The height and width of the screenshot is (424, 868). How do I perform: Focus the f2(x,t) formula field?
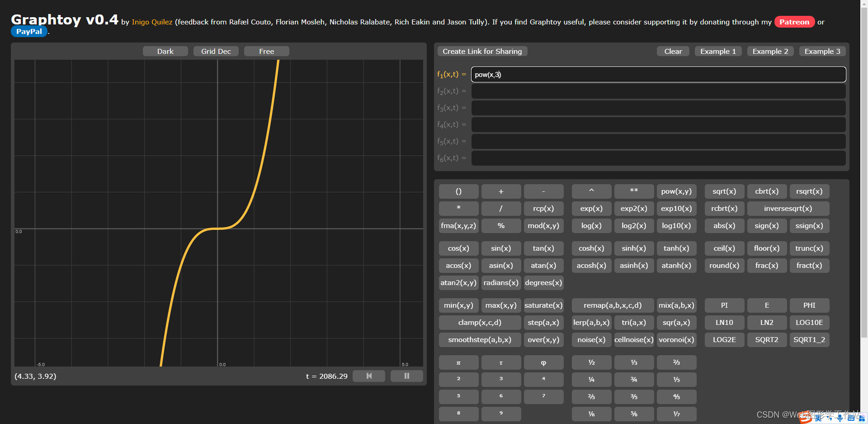click(x=659, y=91)
